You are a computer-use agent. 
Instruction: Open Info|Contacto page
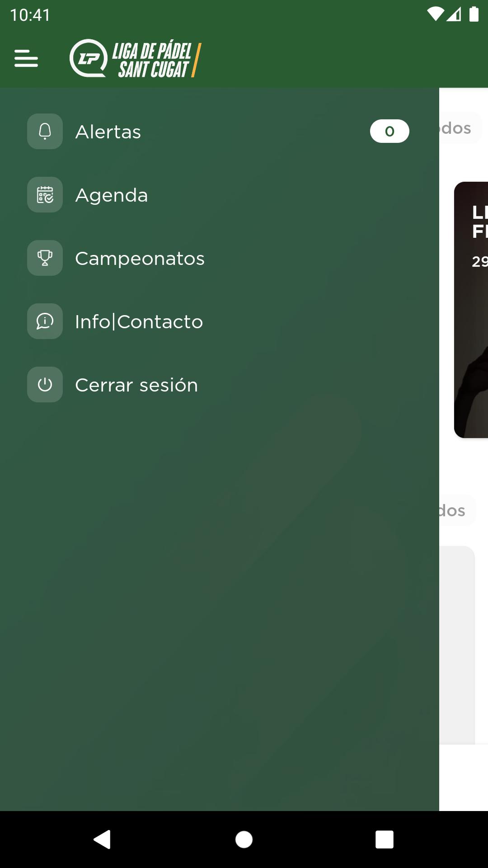219,321
